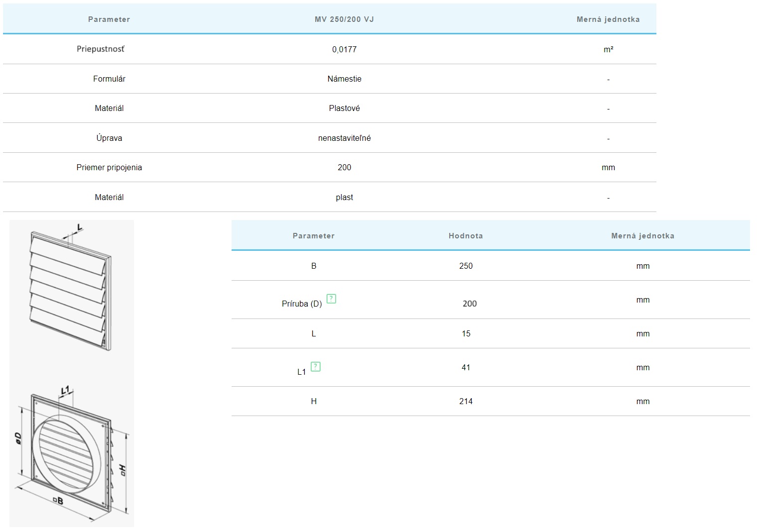Click the H dimension value 214
The width and height of the screenshot is (760, 532).
click(x=466, y=402)
